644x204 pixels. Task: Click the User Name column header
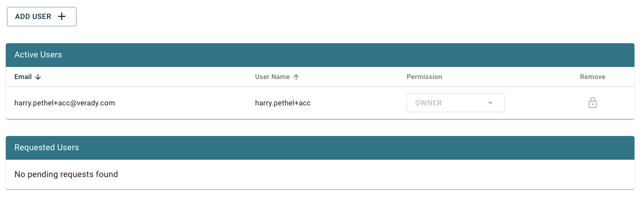272,77
